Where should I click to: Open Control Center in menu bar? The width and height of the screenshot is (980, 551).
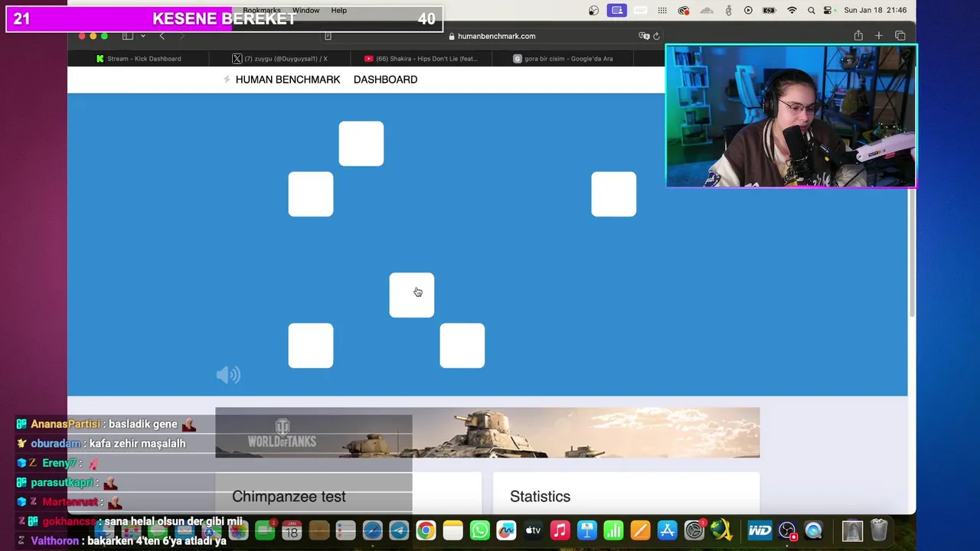828,10
